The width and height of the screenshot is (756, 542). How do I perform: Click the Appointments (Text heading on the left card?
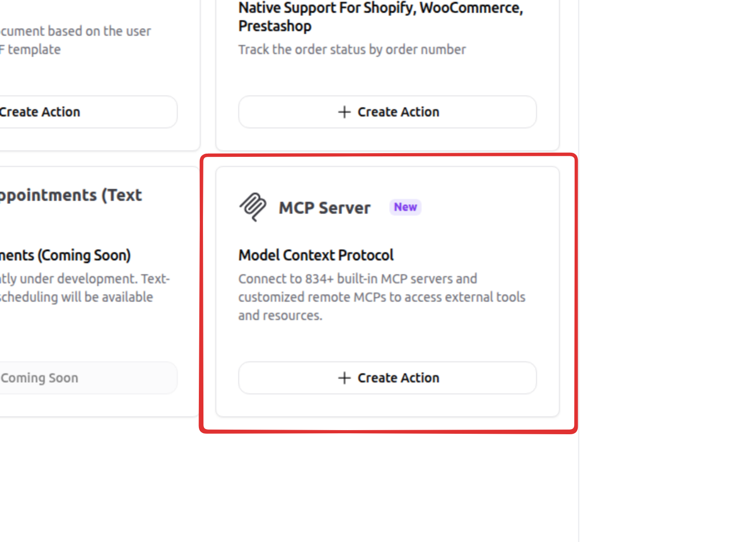coord(70,195)
